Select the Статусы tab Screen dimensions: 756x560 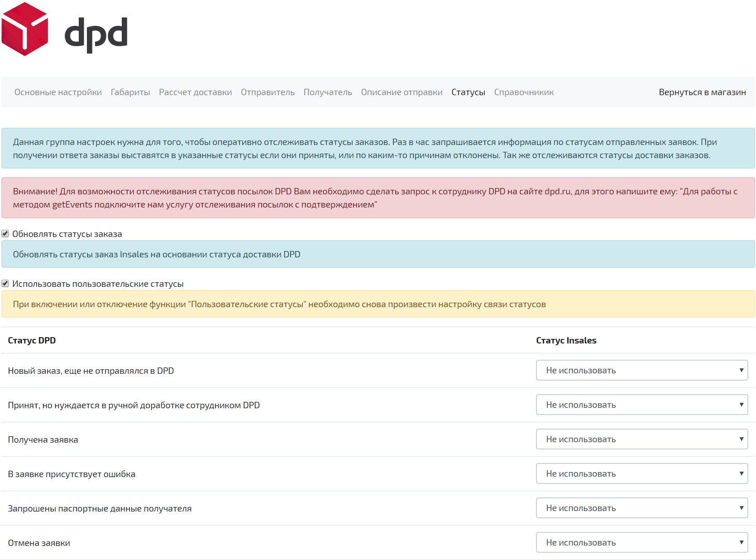468,92
